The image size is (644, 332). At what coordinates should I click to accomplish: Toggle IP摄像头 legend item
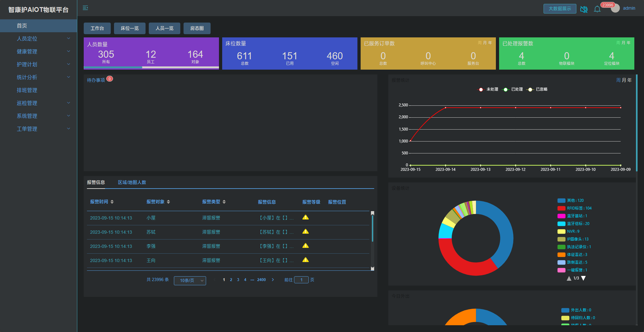573,239
